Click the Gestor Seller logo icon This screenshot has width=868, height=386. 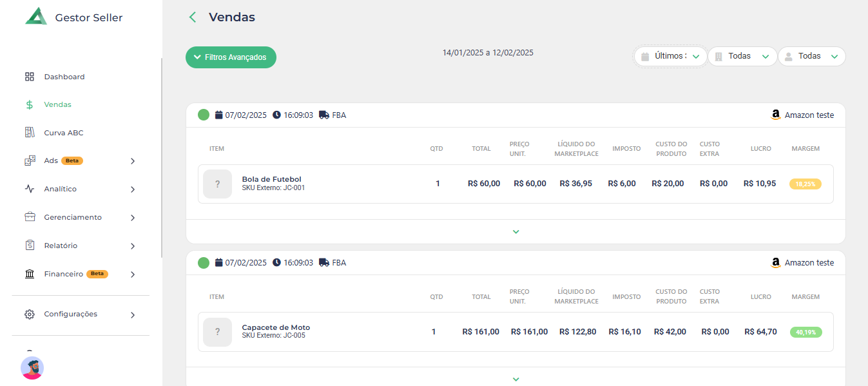36,17
